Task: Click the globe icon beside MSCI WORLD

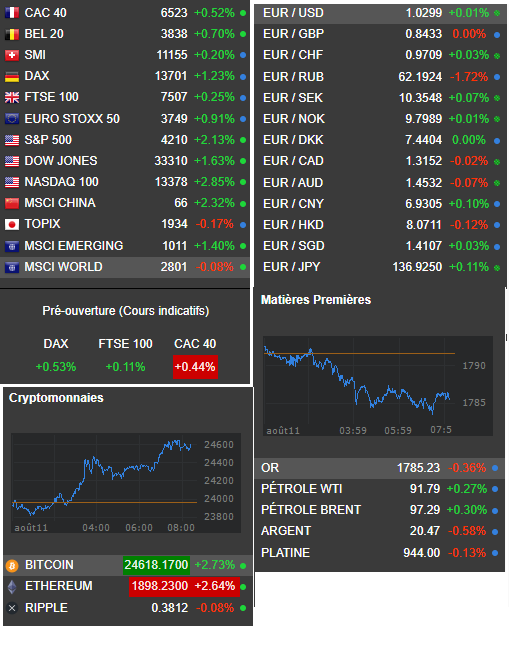Action: 12,267
